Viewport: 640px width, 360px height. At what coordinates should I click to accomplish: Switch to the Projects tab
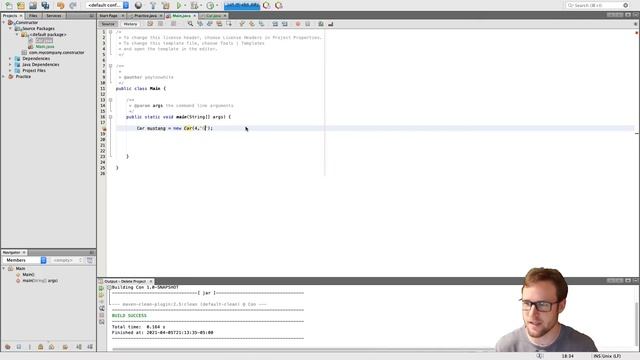click(12, 16)
